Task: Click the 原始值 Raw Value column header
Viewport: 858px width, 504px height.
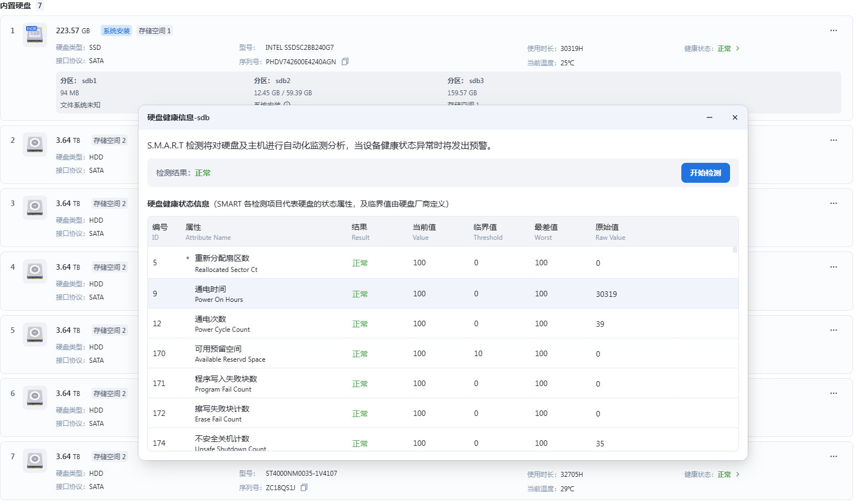Action: click(x=610, y=232)
